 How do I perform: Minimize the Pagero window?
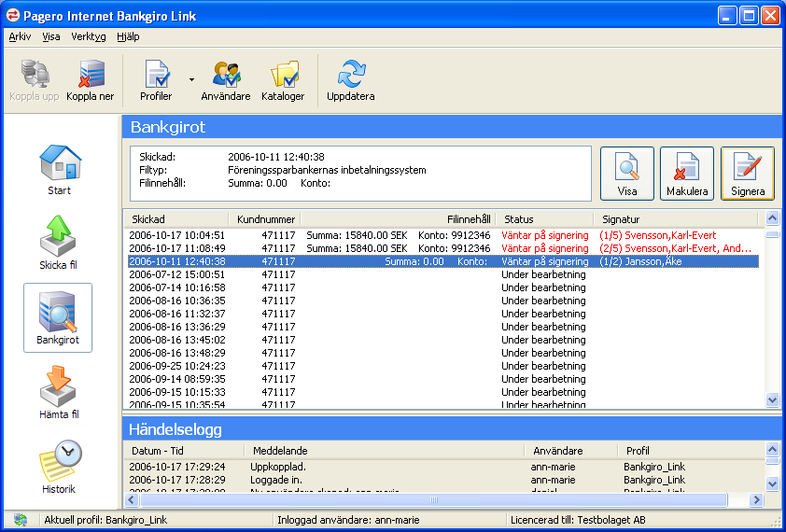click(727, 16)
